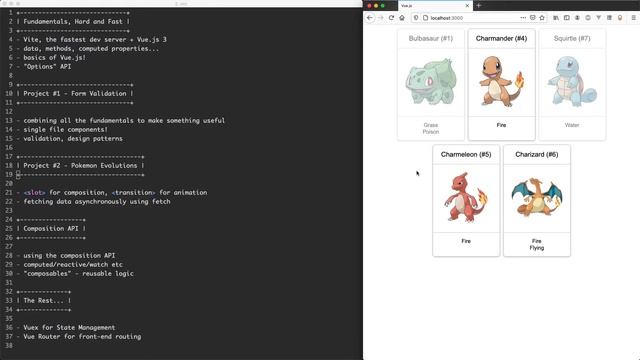Click the Charizard image
This screenshot has width=640, height=360.
pyautogui.click(x=536, y=198)
